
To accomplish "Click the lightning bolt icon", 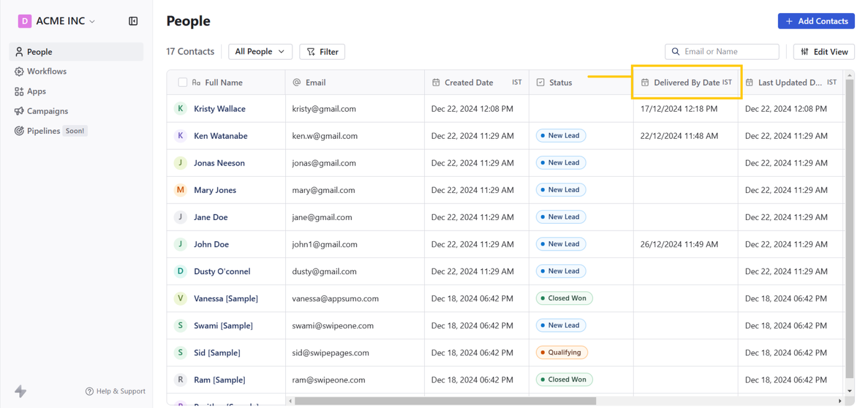I will [x=20, y=391].
